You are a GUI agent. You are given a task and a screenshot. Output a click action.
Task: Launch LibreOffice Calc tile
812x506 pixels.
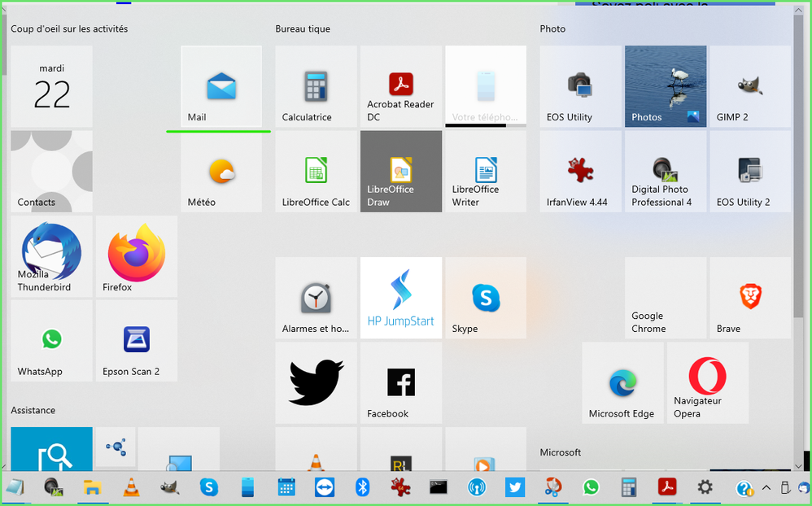316,172
